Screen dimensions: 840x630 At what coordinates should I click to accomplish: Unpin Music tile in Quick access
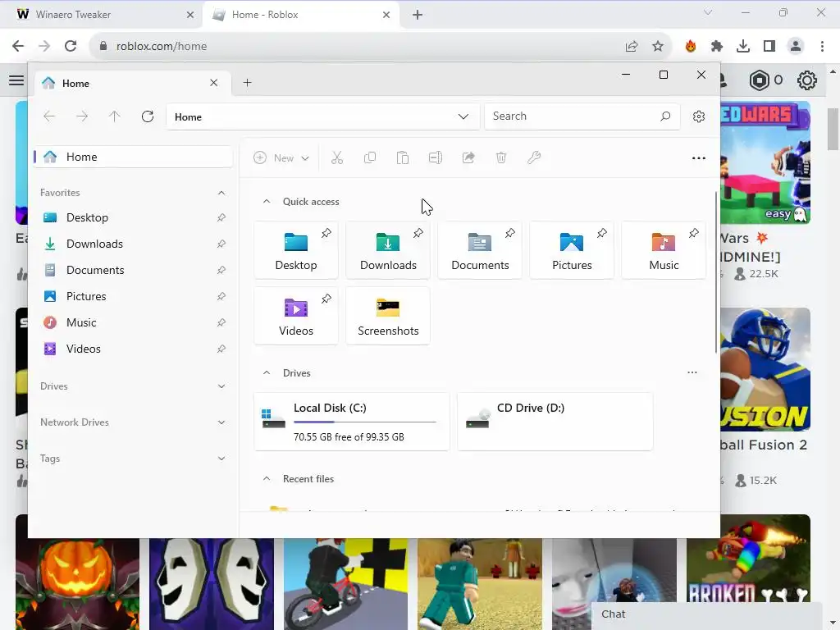point(694,233)
